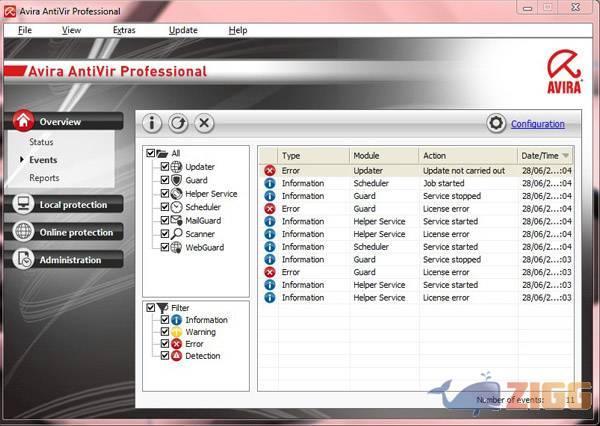
Task: Toggle the Scanner checkbox
Action: tap(165, 233)
